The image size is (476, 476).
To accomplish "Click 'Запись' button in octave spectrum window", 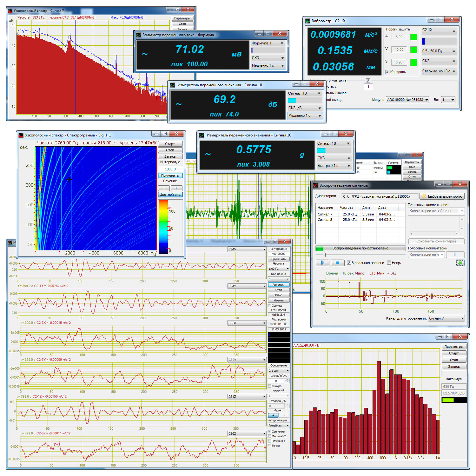I will point(454,367).
